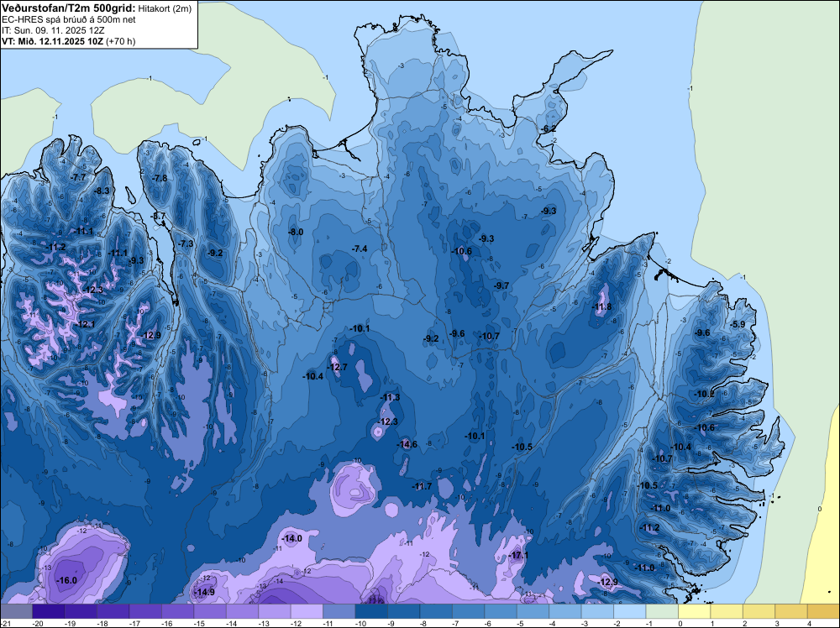Select the -7.4 temperature value
This screenshot has height=628, width=840.
click(360, 249)
